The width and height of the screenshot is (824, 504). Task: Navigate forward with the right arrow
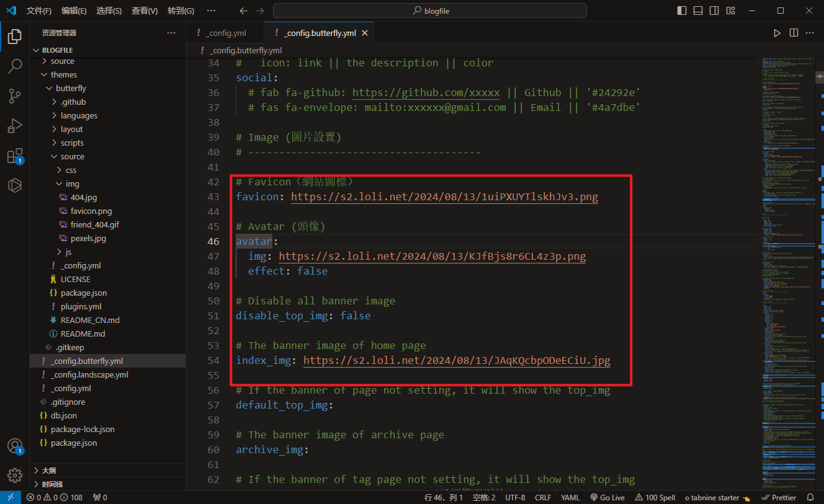tap(260, 11)
